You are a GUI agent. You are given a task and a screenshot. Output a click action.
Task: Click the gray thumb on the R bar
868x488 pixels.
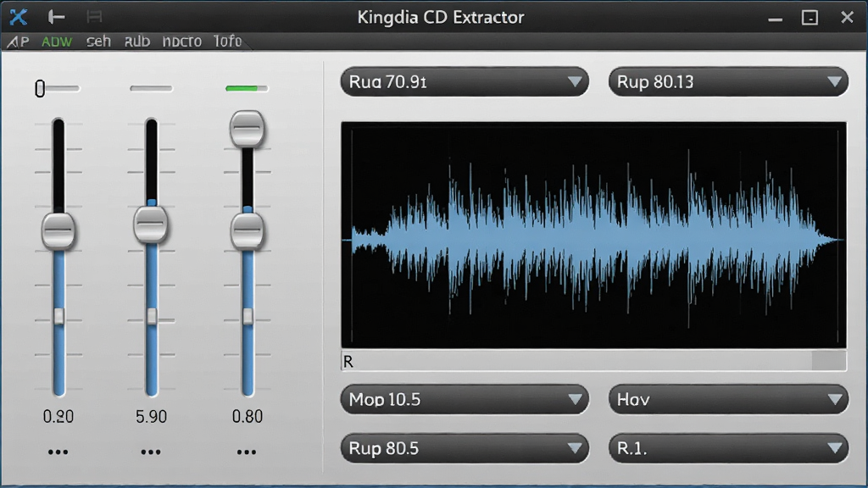(829, 361)
